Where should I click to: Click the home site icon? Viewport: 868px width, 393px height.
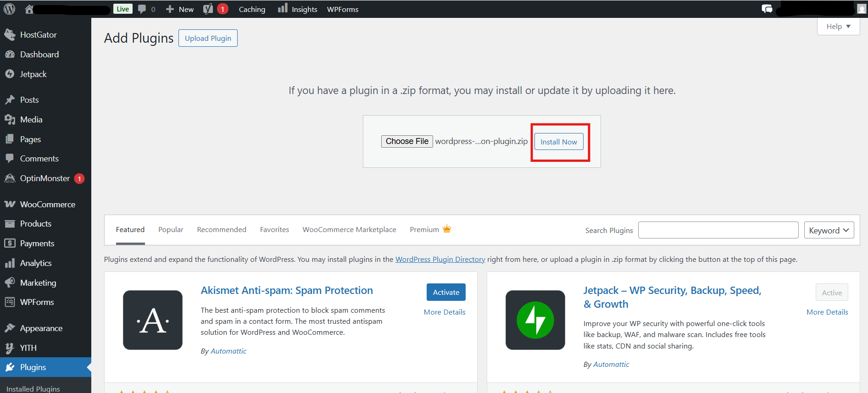tap(29, 9)
